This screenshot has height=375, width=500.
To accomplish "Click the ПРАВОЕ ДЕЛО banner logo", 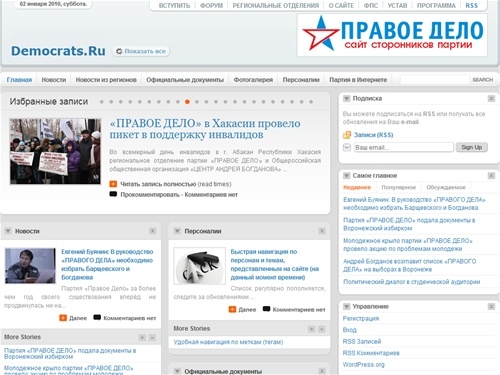I will pos(392,35).
